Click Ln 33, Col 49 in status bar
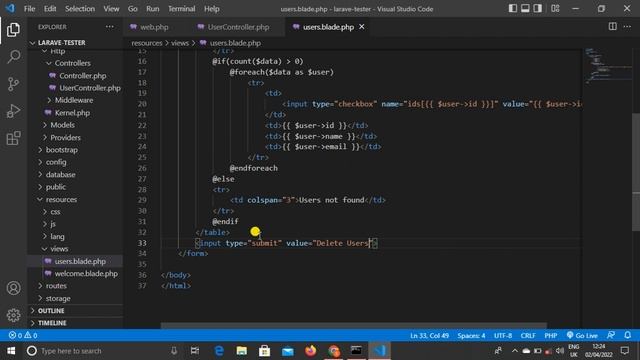This screenshot has height=360, width=640. [429, 336]
